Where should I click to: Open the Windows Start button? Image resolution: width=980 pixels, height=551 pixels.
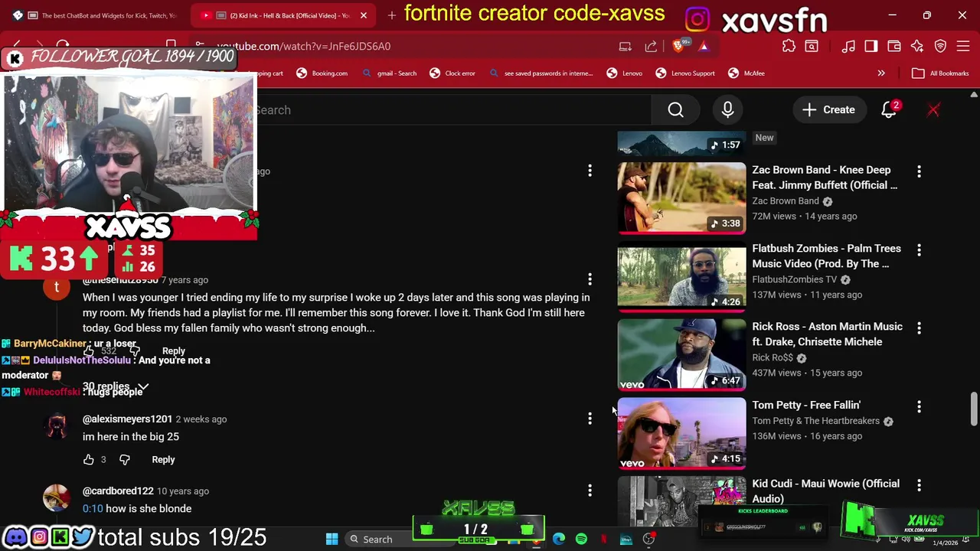[332, 540]
